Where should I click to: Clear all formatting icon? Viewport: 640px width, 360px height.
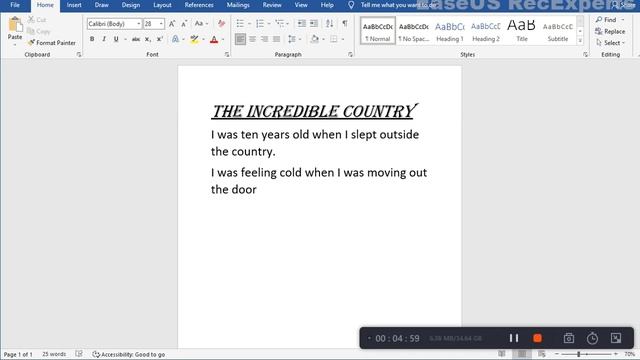point(222,24)
